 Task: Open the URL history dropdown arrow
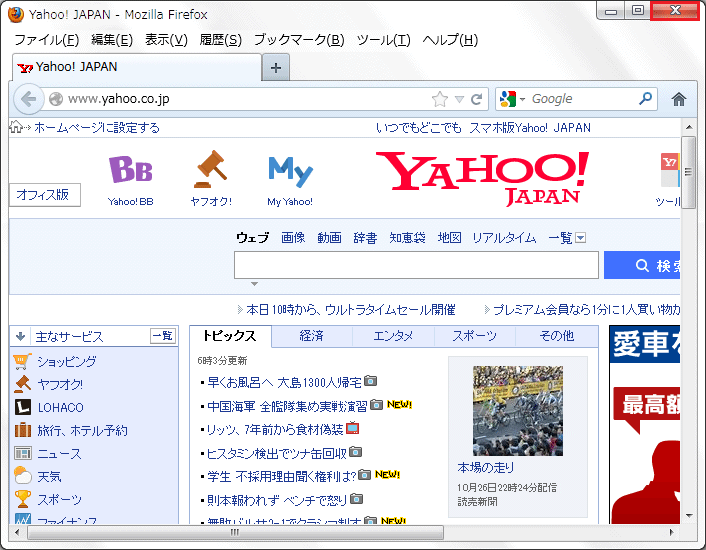459,99
